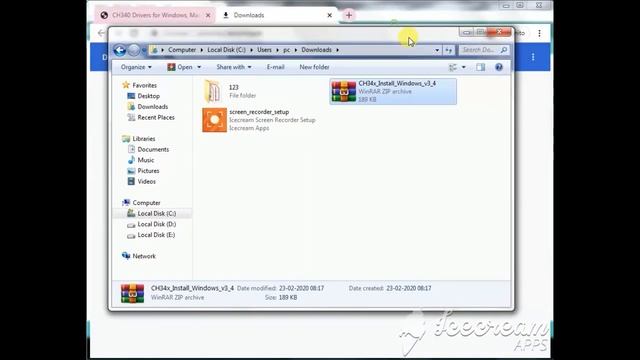Open the Chrome three-dot menu
This screenshot has height=360, width=640.
pos(539,33)
